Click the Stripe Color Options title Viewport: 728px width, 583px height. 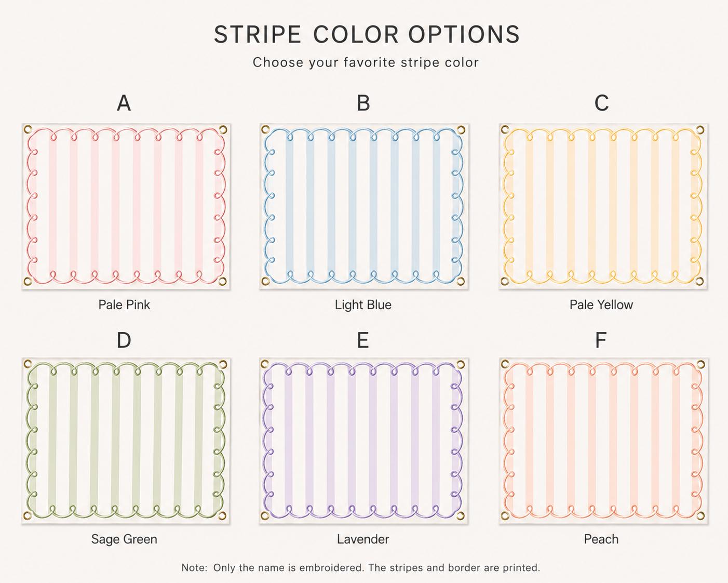367,34
